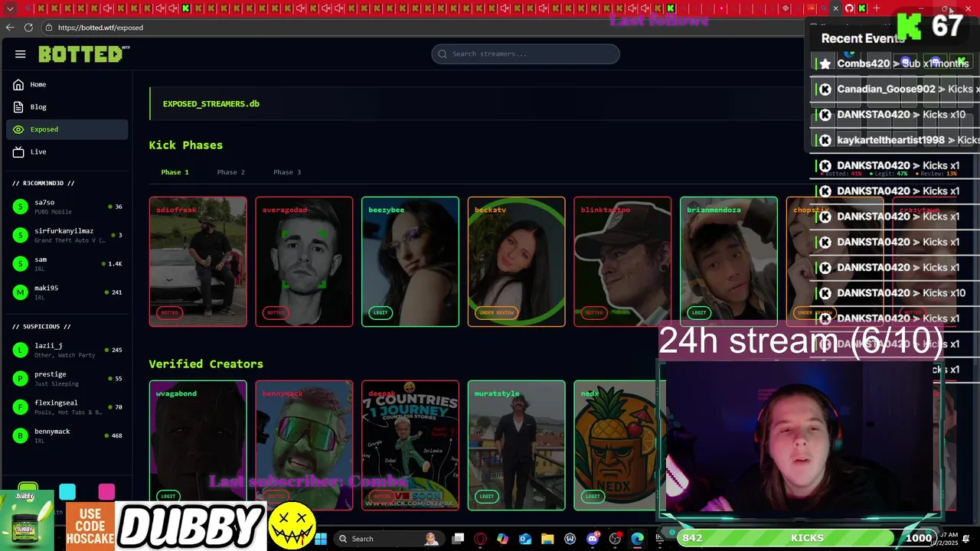Open recommended streamer sam
Screen dimensions: 980x551
point(67,263)
